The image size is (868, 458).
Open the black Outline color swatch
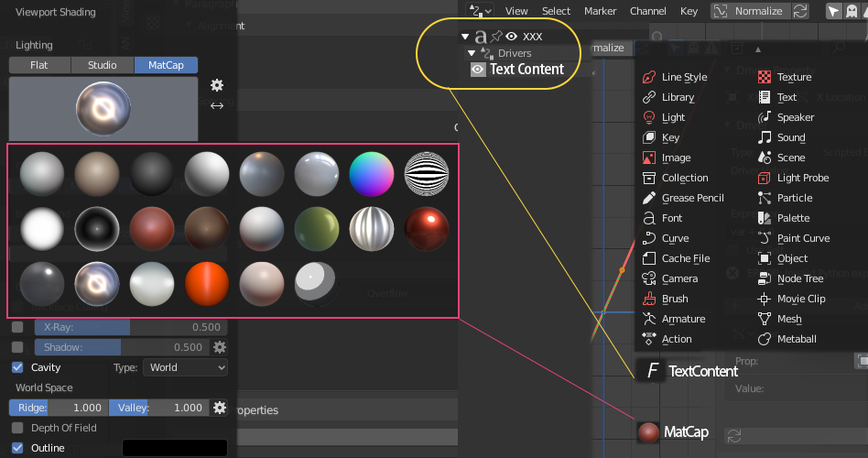175,448
